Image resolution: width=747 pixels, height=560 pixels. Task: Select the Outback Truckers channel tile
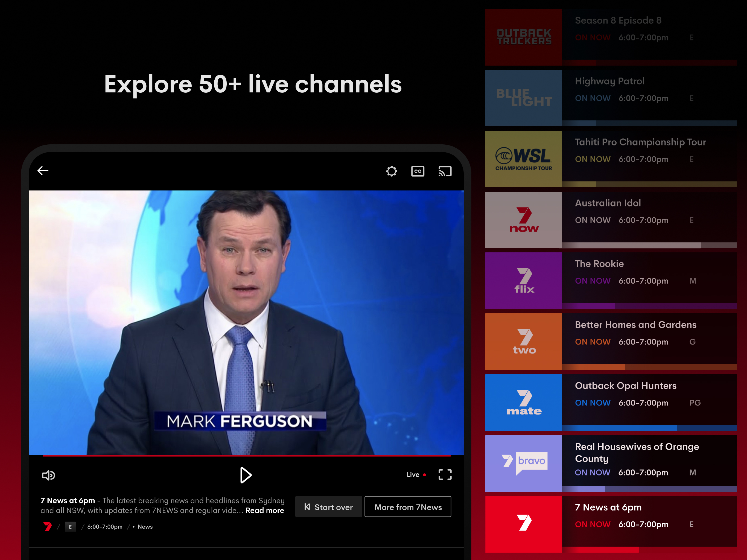pos(524,37)
